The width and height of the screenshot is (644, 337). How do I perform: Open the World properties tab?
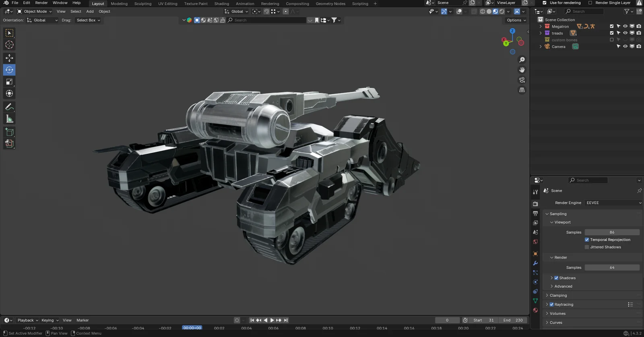coord(535,242)
